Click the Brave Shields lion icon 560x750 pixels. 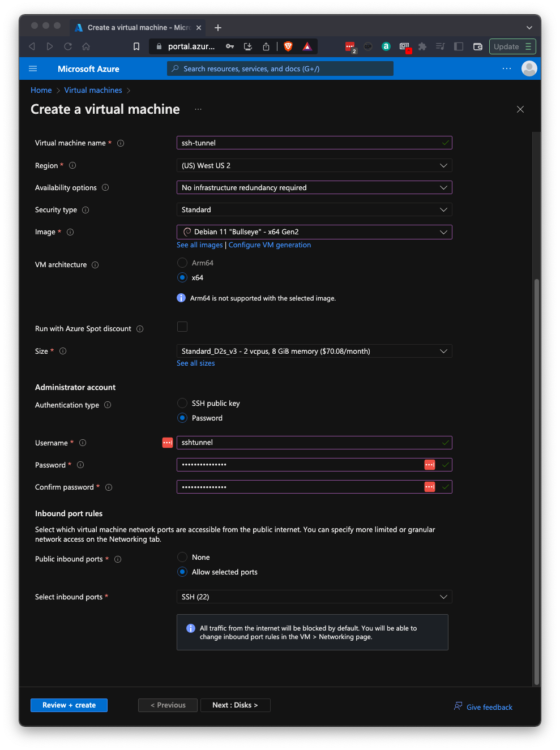point(288,46)
